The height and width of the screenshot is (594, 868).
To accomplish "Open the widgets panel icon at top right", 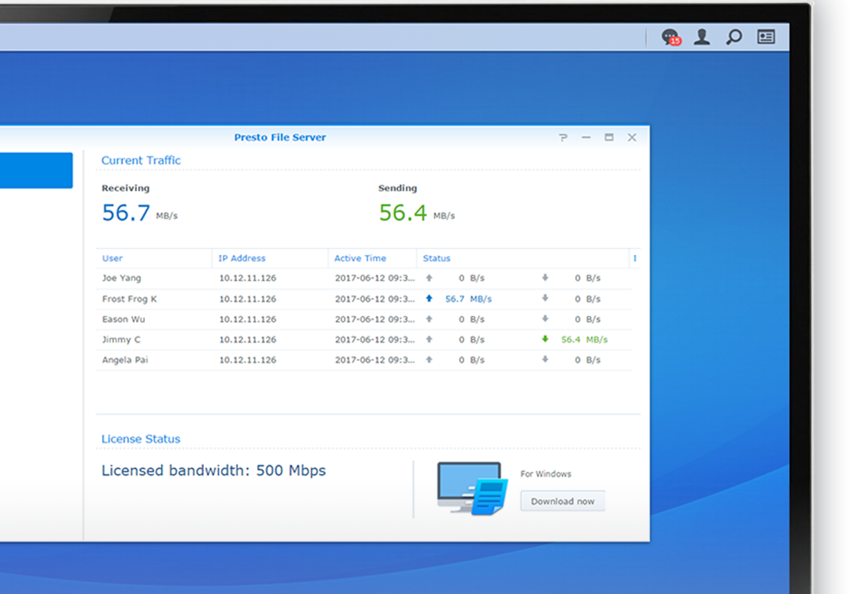I will 766,36.
